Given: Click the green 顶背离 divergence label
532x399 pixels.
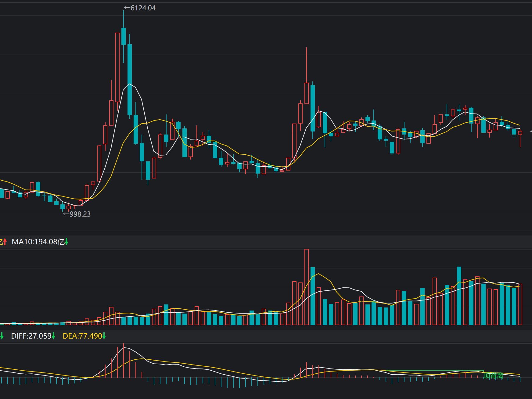Looking at the screenshot, I should point(493,376).
